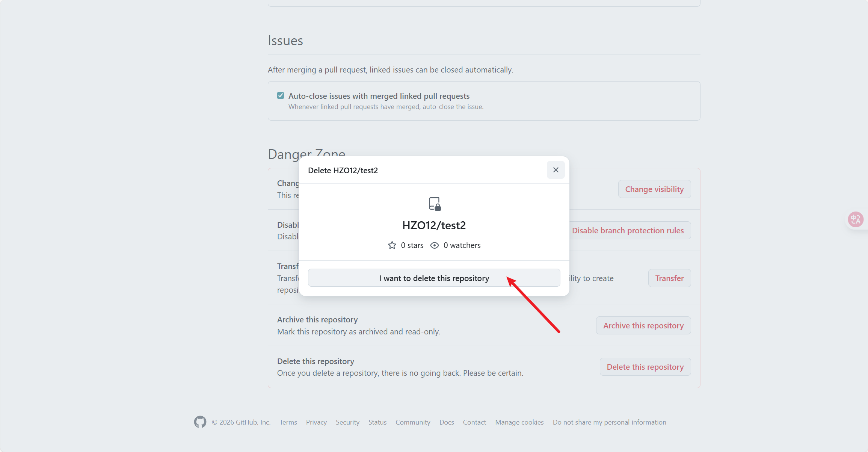The height and width of the screenshot is (452, 868).
Task: Click the translate extension floating icon
Action: pyautogui.click(x=856, y=219)
